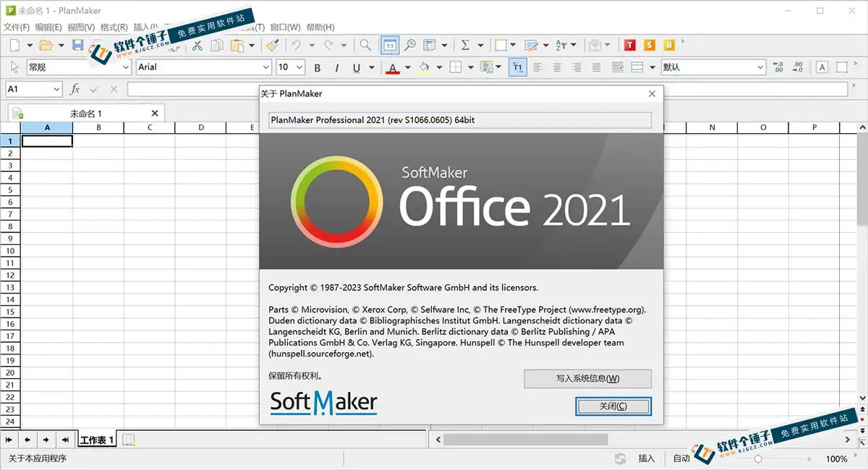Open the 视图(V) menu
868x470 pixels.
coord(81,27)
